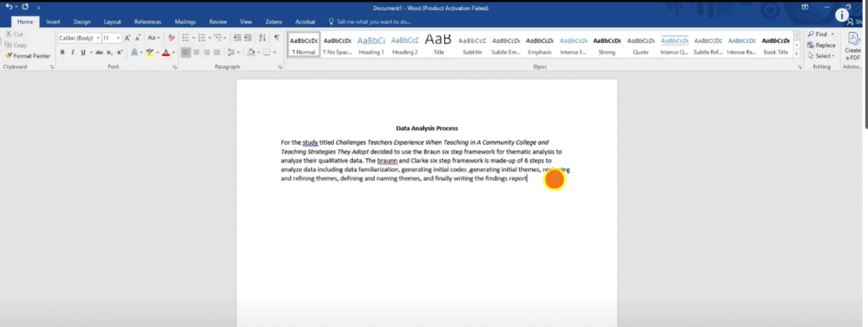Image resolution: width=868 pixels, height=327 pixels.
Task: Open font color dropdown arrow
Action: (173, 53)
